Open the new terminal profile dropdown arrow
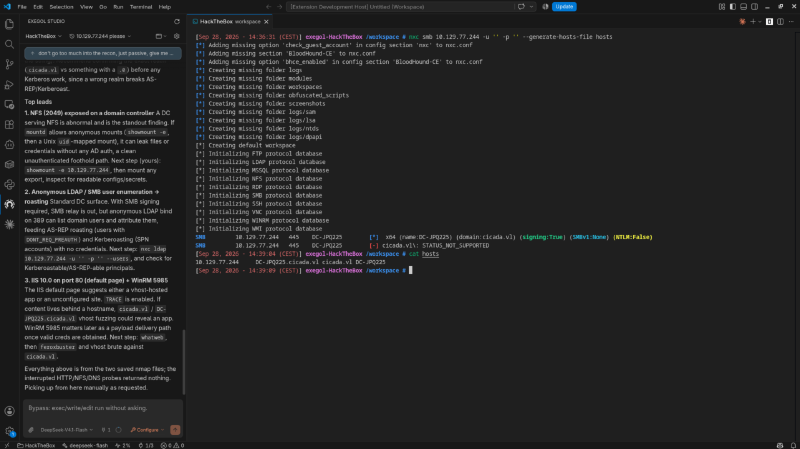Image resolution: width=800 pixels, height=449 pixels. pyautogui.click(x=760, y=21)
